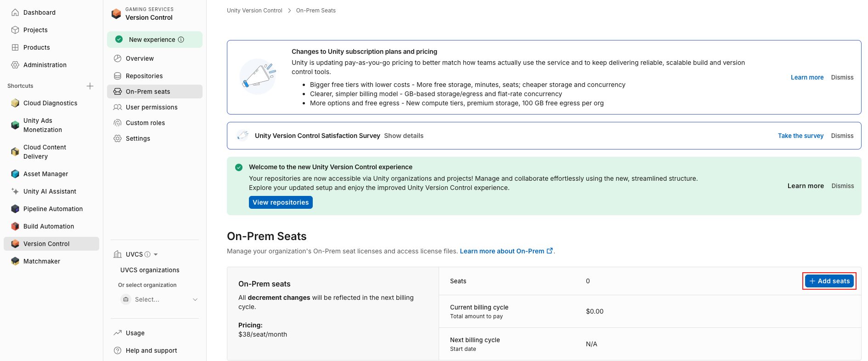Click the Build Automation icon
Image resolution: width=868 pixels, height=361 pixels.
[x=15, y=226]
